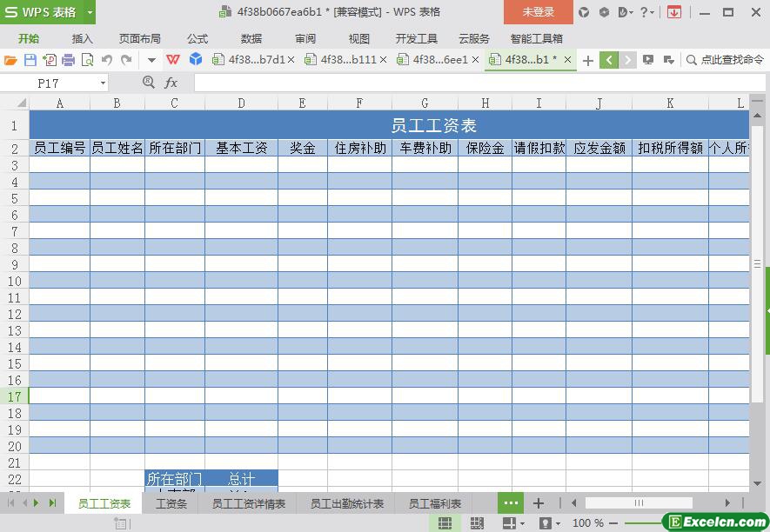Click the fx insert function icon
The image size is (770, 532).
click(x=171, y=83)
